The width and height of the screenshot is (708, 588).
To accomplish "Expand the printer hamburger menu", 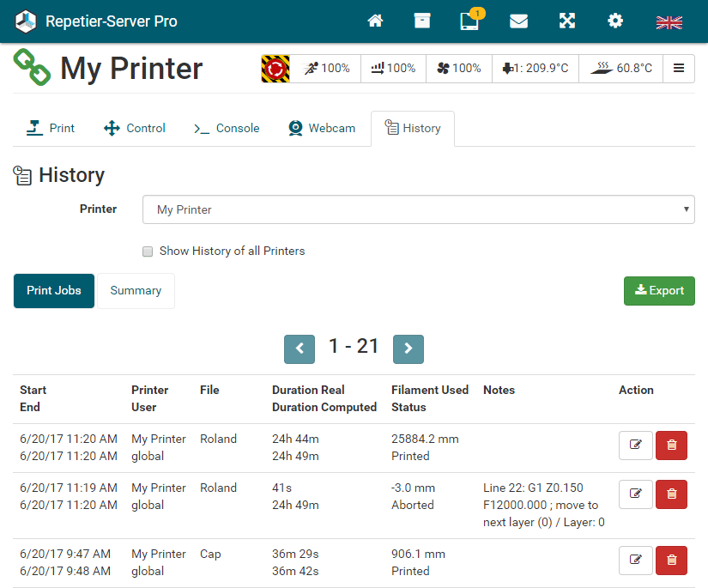I will coord(679,69).
